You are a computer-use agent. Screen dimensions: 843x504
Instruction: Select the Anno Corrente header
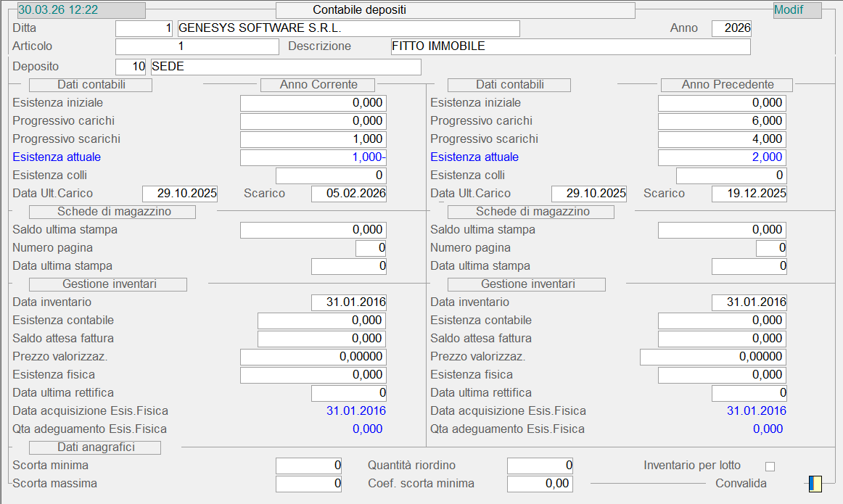318,85
